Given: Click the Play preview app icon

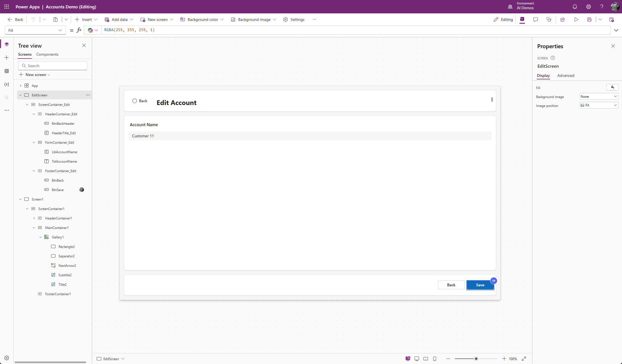Looking at the screenshot, I should tap(576, 19).
